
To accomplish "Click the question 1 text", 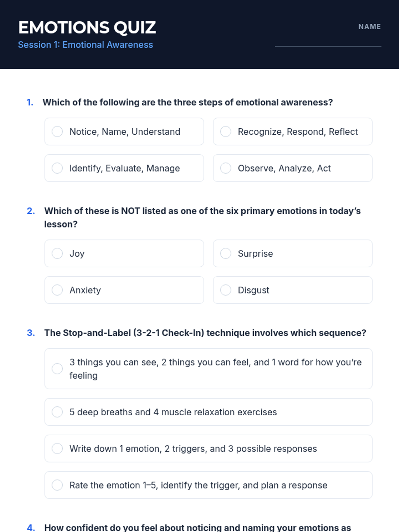I will pos(188,102).
